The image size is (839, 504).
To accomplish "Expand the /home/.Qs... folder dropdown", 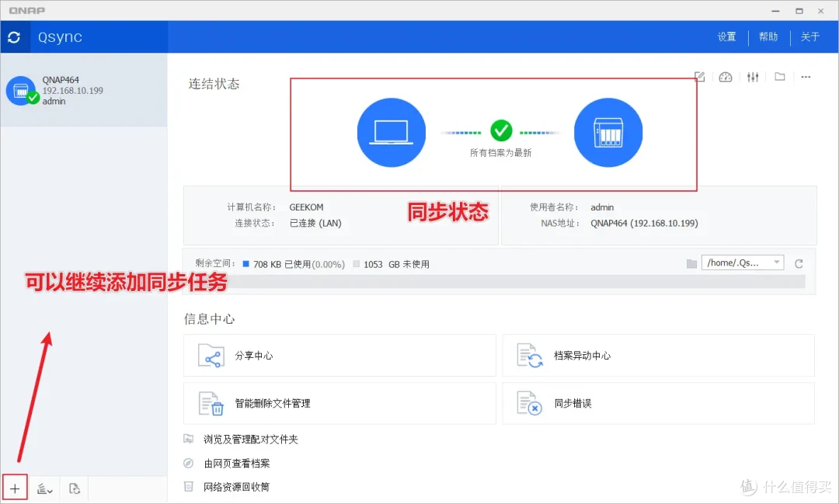I will 743,262.
